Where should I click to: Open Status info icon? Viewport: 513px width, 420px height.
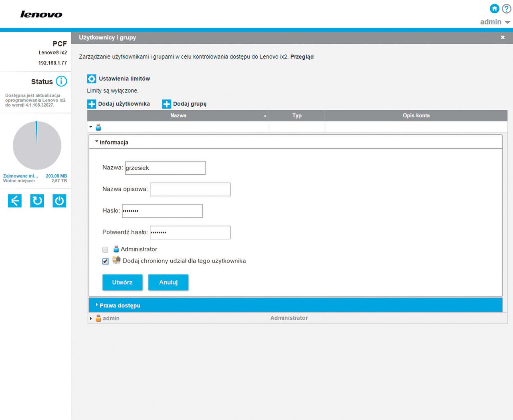click(x=61, y=81)
